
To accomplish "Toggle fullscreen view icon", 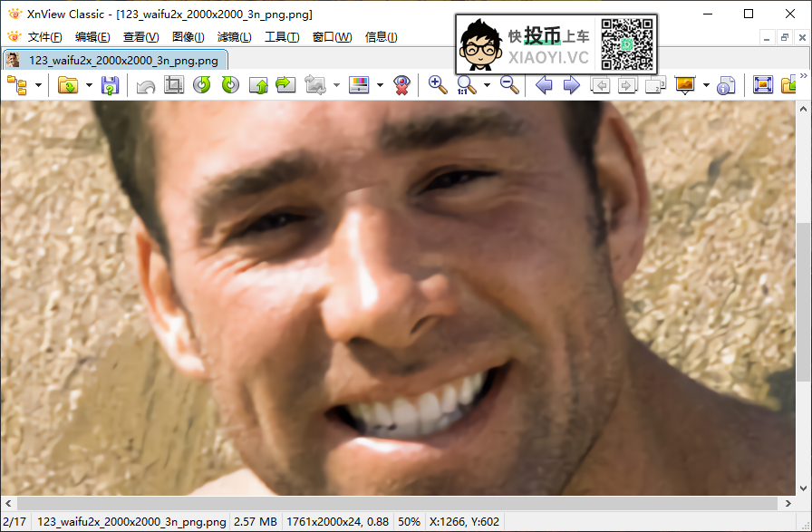I will 763,85.
